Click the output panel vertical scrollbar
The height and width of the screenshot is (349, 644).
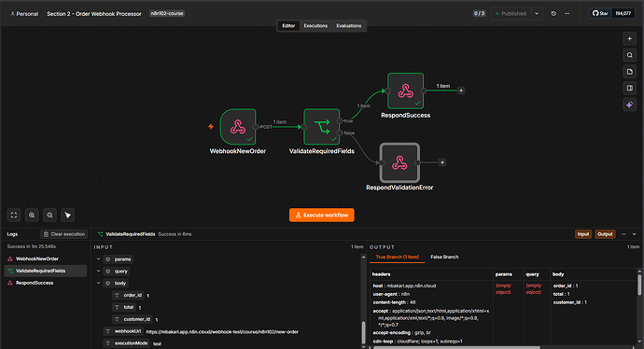click(639, 284)
